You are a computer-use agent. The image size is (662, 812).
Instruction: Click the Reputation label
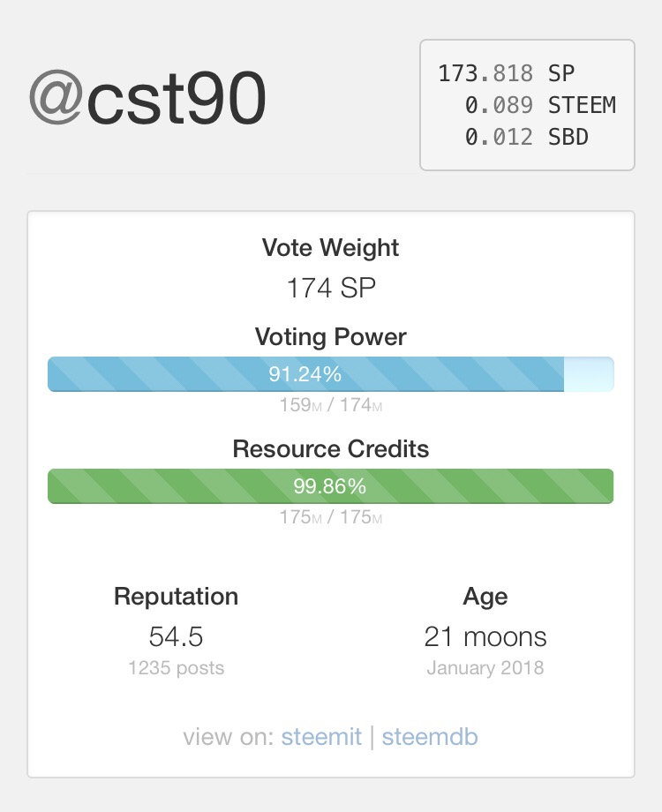[x=176, y=596]
